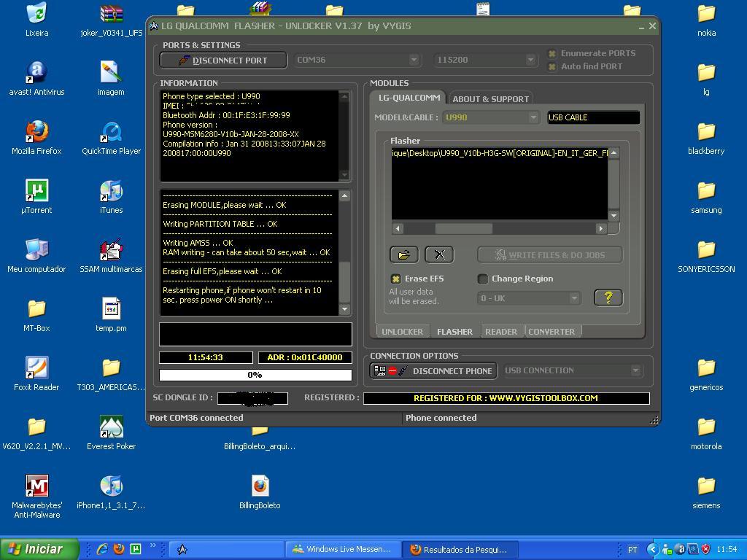Viewport: 747px width, 560px height.
Task: Click Internet Explorer quick launch icon
Action: click(102, 549)
